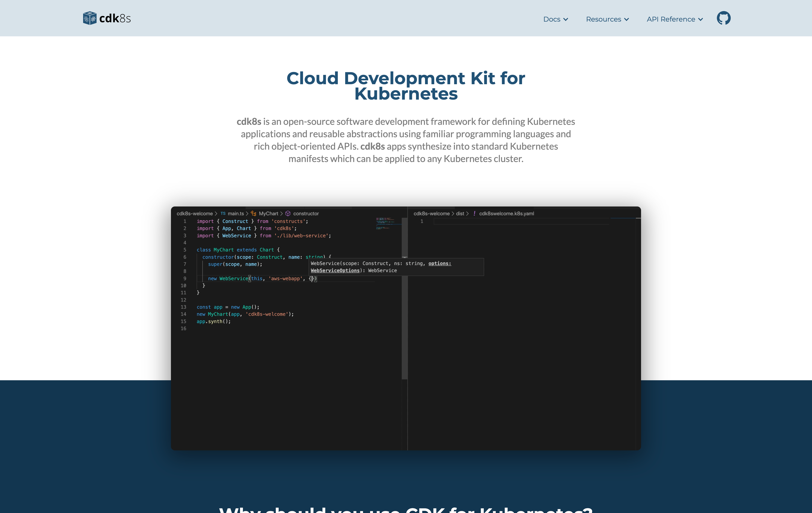
Task: Click app.synth() on line 15
Action: point(214,321)
